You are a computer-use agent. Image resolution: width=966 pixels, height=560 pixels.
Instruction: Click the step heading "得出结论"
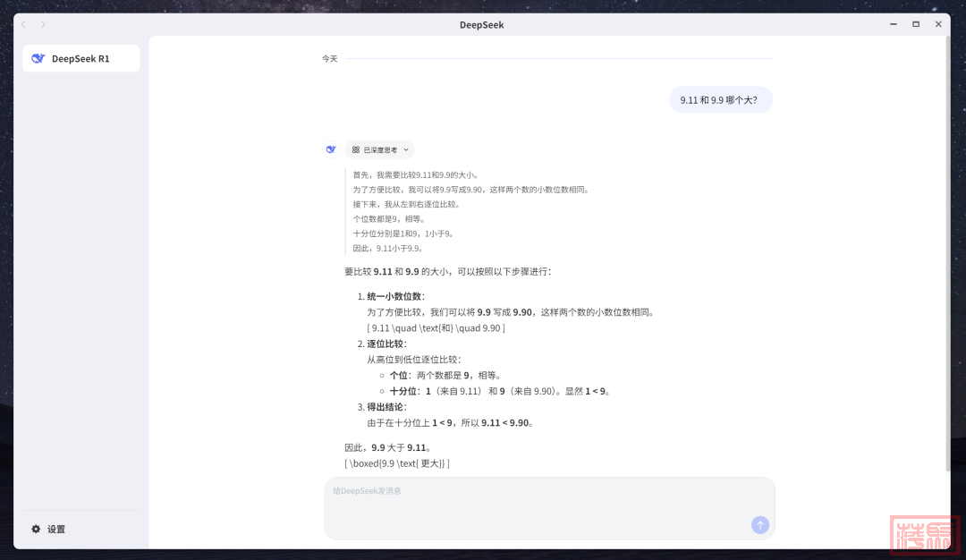click(x=387, y=407)
